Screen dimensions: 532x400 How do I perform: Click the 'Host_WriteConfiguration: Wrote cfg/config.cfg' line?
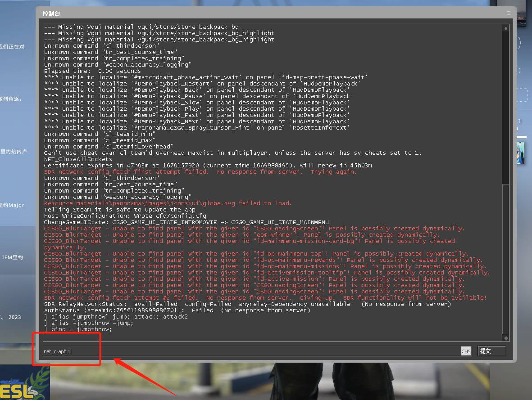pyautogui.click(x=125, y=216)
